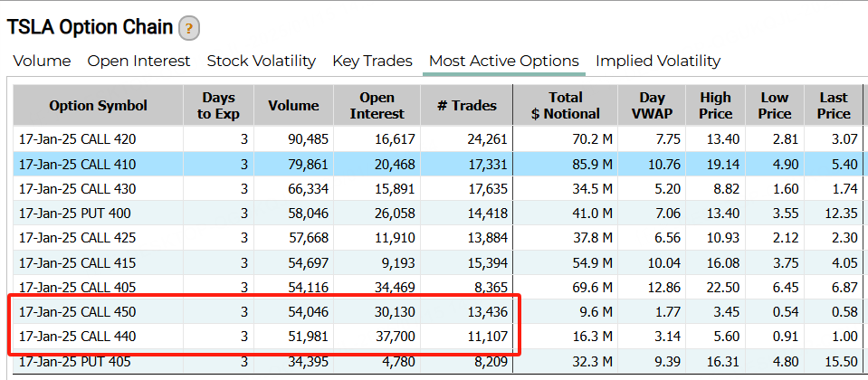
Task: Switch to the Volume tab
Action: [42, 61]
